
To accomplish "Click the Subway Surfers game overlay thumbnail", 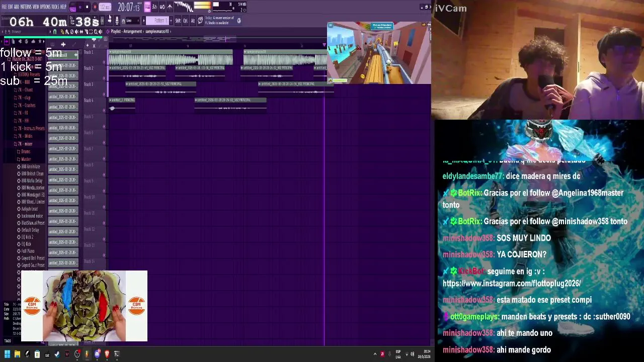I will click(x=379, y=53).
